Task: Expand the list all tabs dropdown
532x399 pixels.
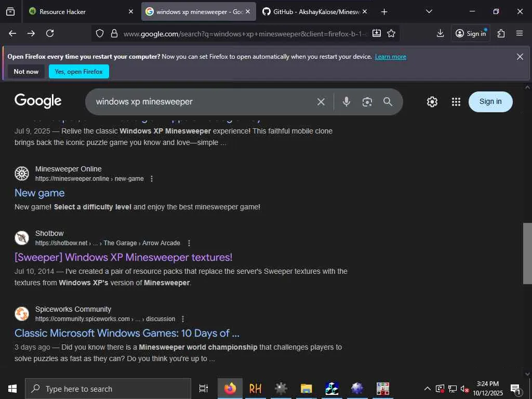Action: 429,12
